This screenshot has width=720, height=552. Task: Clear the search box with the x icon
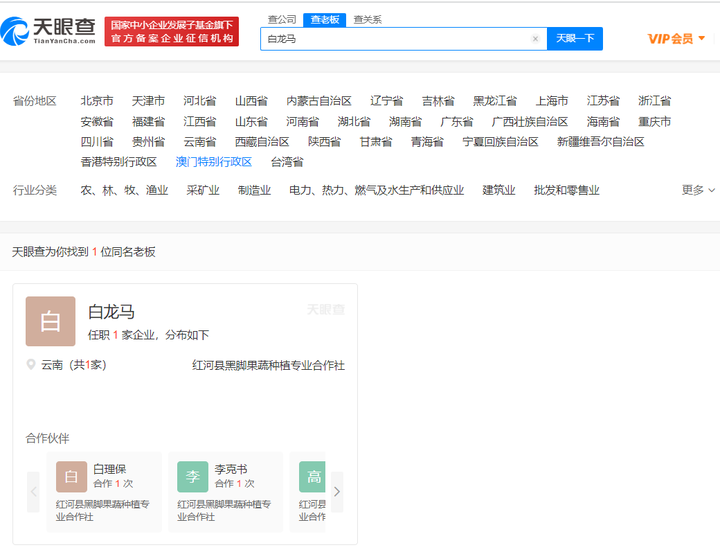pos(535,39)
